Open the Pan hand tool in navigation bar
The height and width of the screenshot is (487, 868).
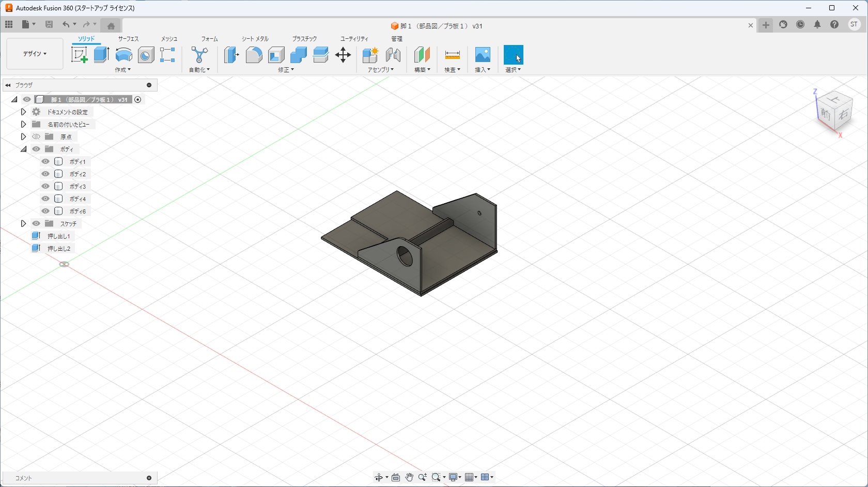point(409,477)
